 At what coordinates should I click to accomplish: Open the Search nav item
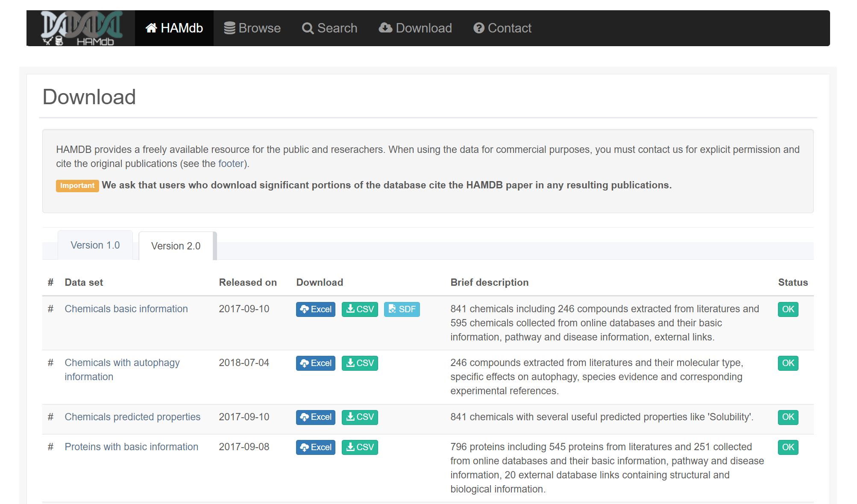(x=329, y=28)
